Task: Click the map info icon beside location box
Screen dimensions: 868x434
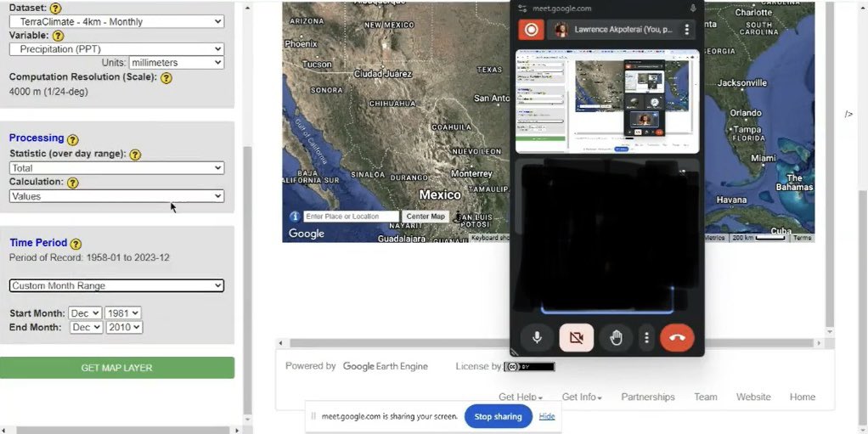Action: coord(295,217)
